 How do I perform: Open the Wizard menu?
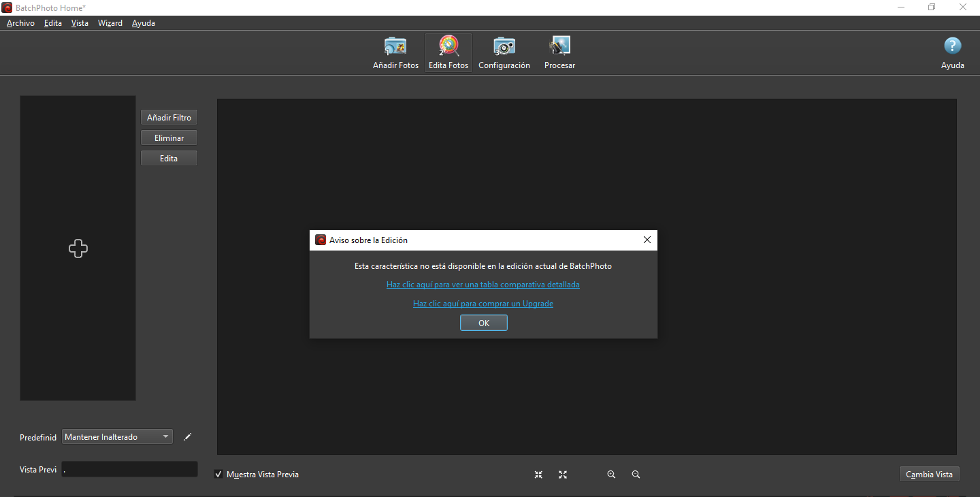tap(110, 23)
